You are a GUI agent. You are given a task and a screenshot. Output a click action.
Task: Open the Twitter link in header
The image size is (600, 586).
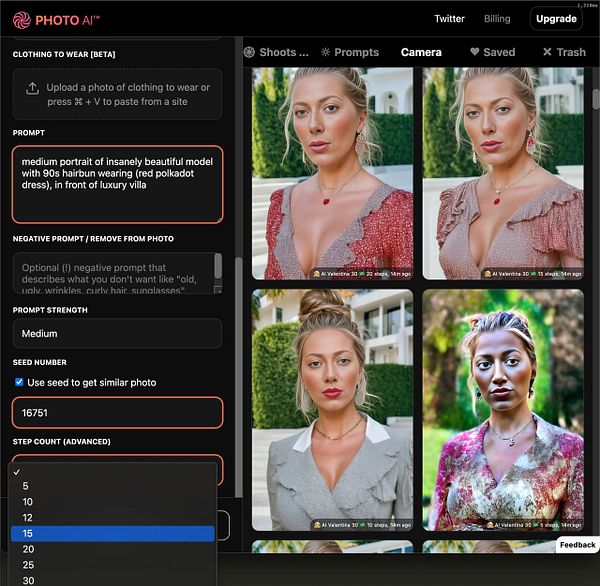pyautogui.click(x=449, y=19)
